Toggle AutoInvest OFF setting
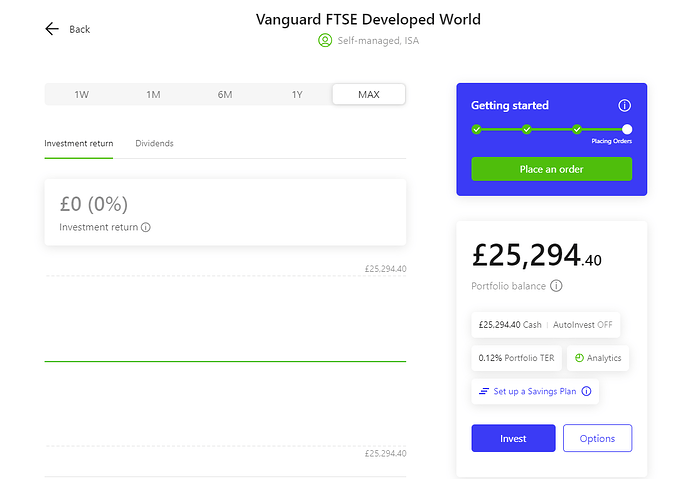This screenshot has width=690, height=479. 583,325
